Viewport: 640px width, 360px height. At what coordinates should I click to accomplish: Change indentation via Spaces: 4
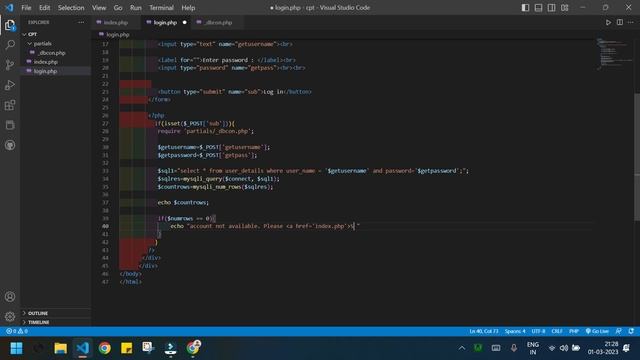(x=515, y=331)
